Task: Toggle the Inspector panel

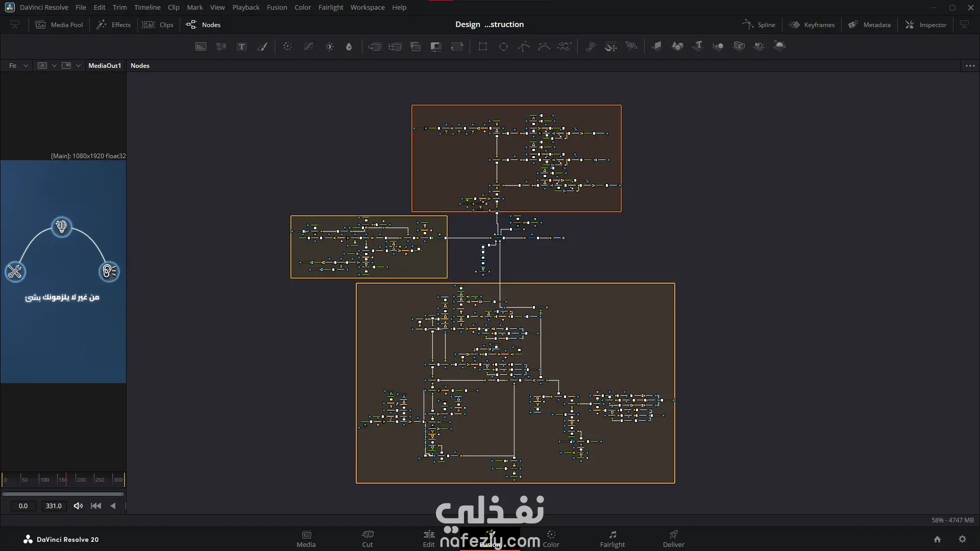Action: coord(926,24)
